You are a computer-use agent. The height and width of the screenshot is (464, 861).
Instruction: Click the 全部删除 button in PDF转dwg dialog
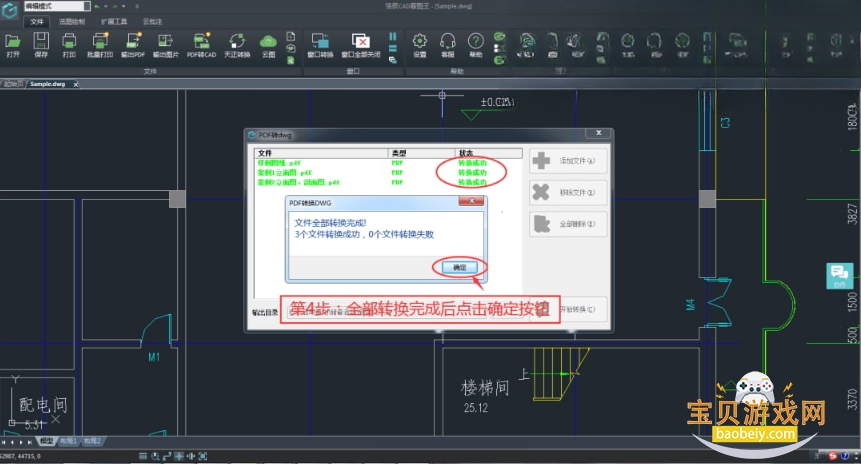tap(568, 224)
